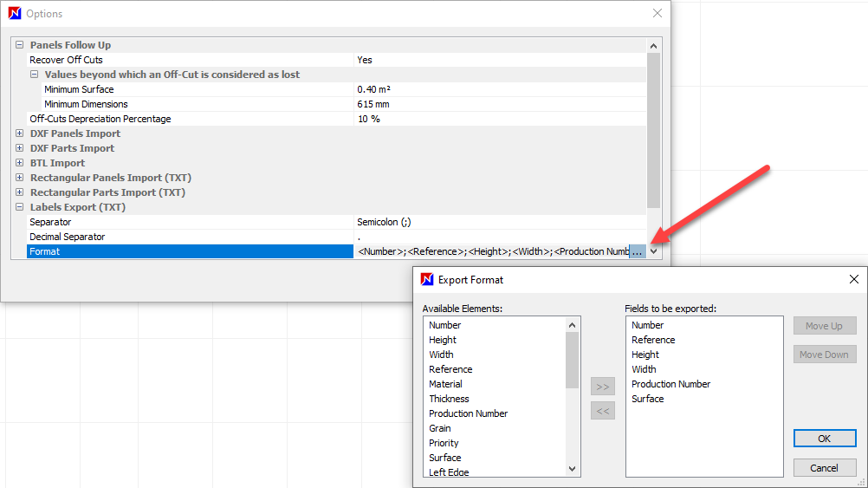Viewport: 868px width, 488px height.
Task: Close the Options window
Action: (657, 13)
